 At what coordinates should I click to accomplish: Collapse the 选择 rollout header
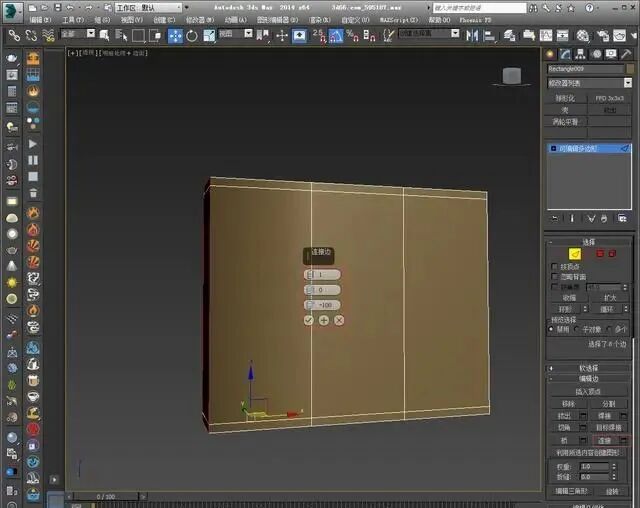589,242
